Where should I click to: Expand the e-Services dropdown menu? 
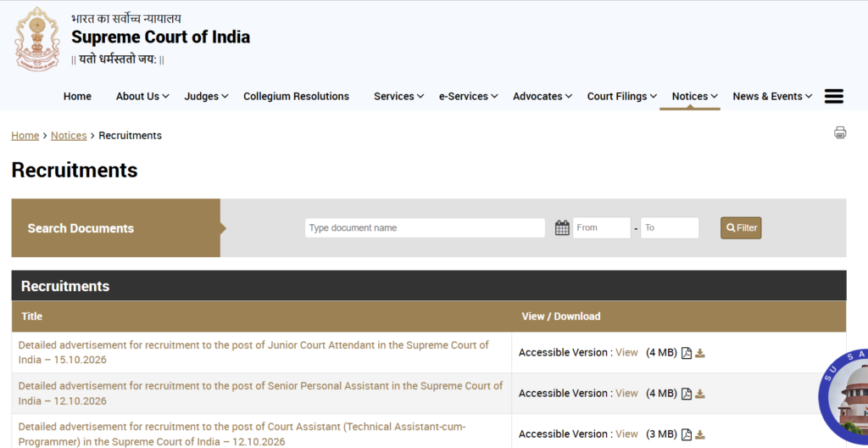tap(468, 96)
